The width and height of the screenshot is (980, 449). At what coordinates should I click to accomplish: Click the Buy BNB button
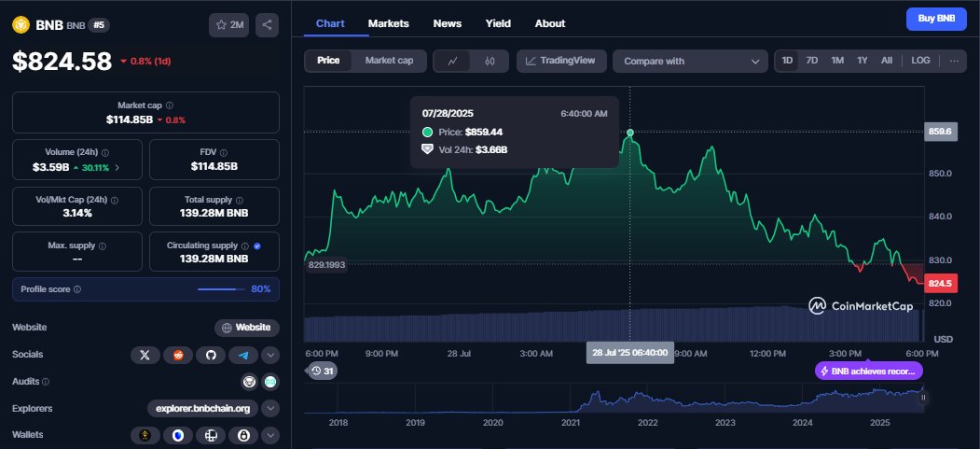[x=936, y=19]
